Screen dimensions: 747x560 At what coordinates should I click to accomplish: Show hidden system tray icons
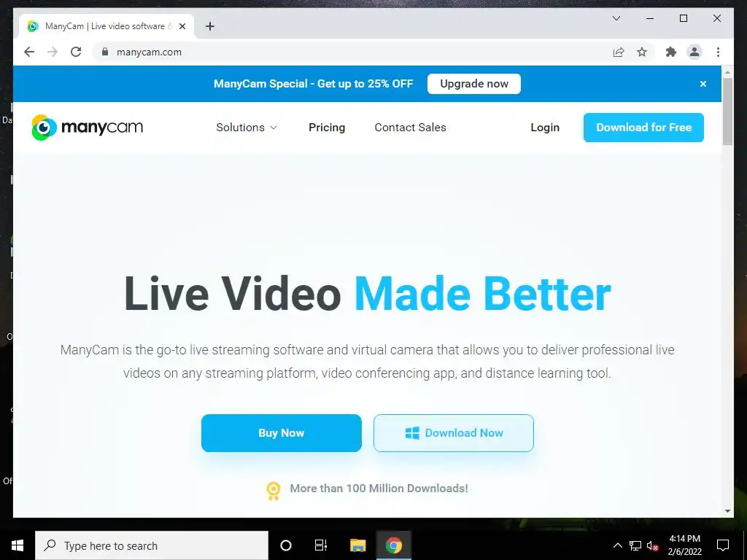click(617, 545)
